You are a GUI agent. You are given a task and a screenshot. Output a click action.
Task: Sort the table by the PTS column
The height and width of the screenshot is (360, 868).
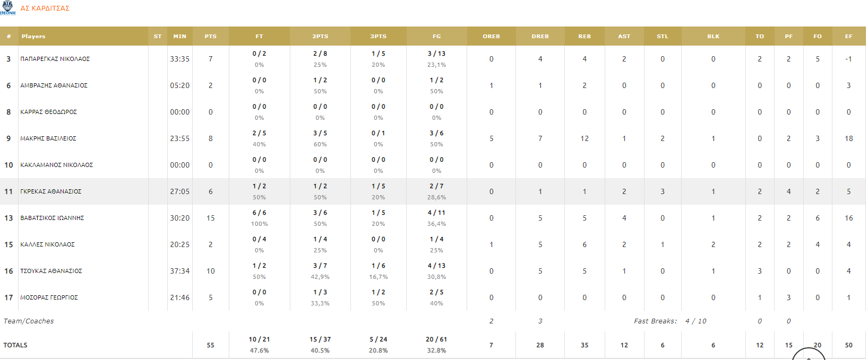210,37
